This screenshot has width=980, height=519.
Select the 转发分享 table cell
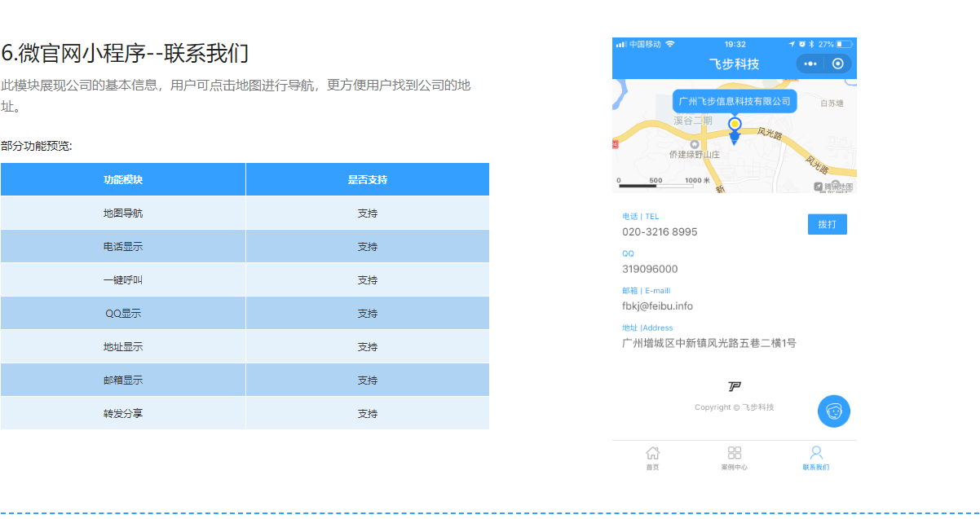coord(123,414)
